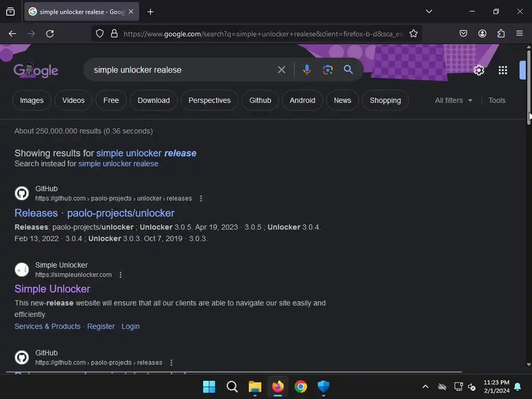
Task: Click the GitHub favicon of first result
Action: 22,193
